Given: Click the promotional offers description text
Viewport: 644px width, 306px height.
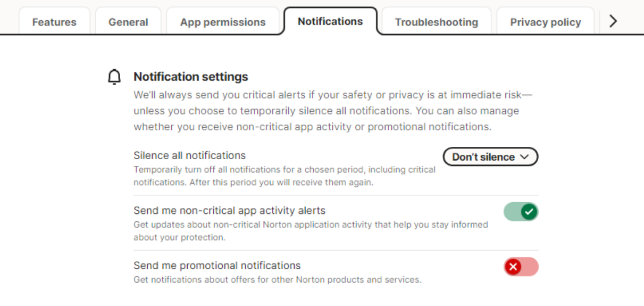Looking at the screenshot, I should click(277, 279).
